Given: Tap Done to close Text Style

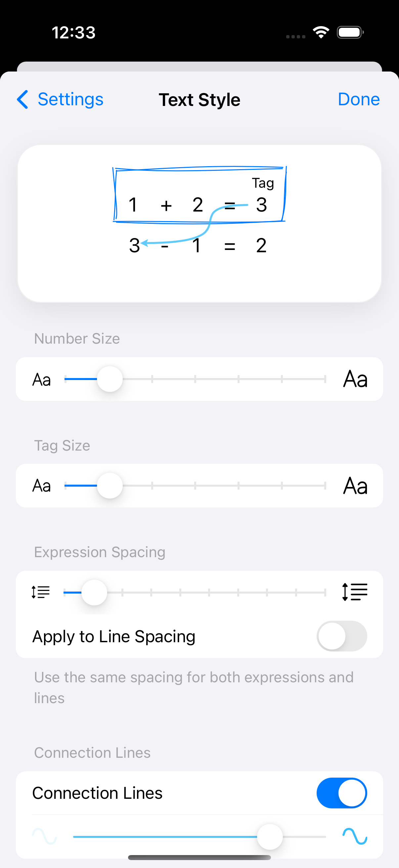Looking at the screenshot, I should (359, 99).
